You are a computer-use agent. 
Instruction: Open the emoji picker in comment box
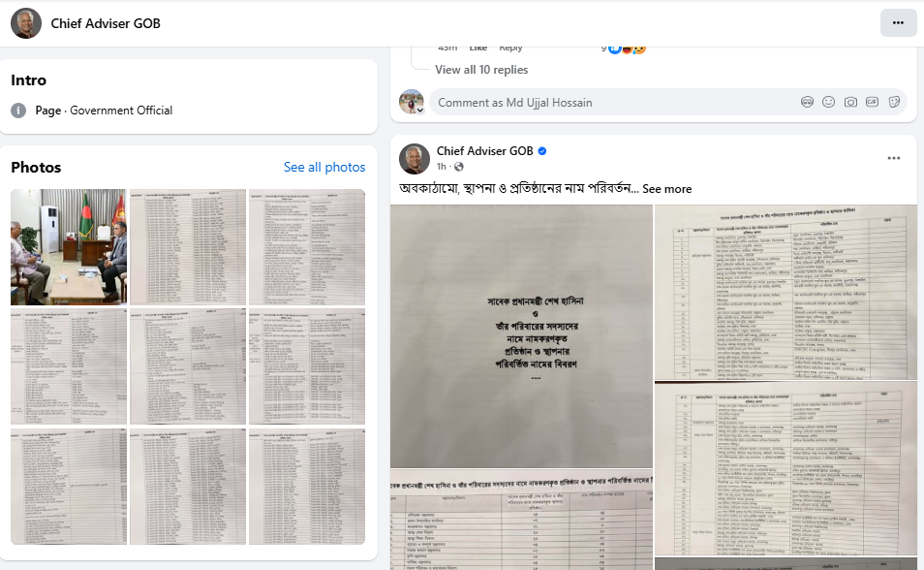point(828,102)
